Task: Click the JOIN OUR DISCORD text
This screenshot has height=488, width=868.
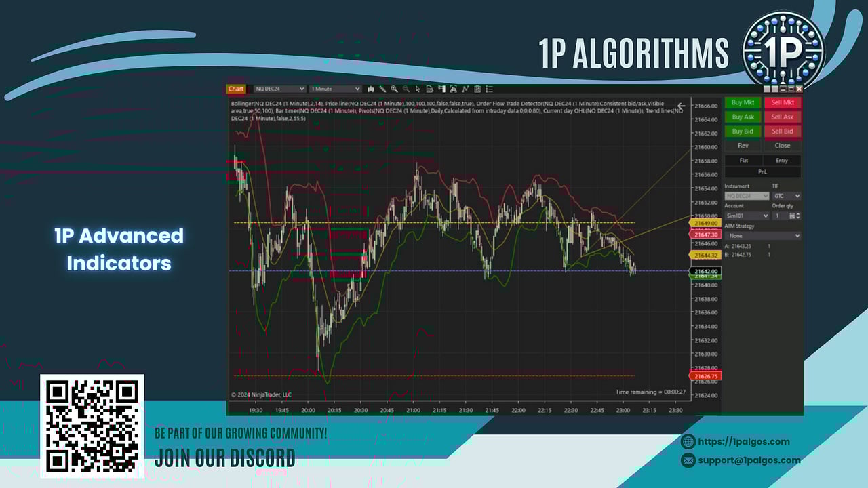Action: (x=225, y=458)
